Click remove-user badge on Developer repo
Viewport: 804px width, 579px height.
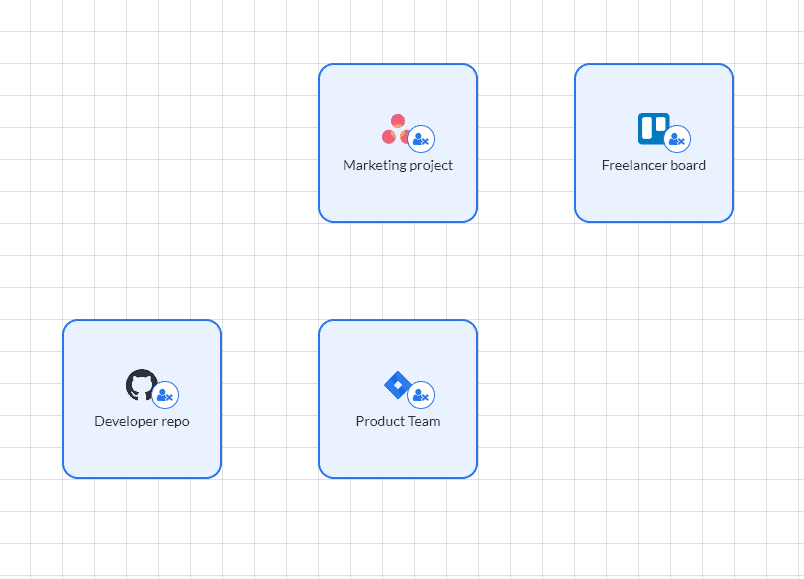[x=165, y=395]
